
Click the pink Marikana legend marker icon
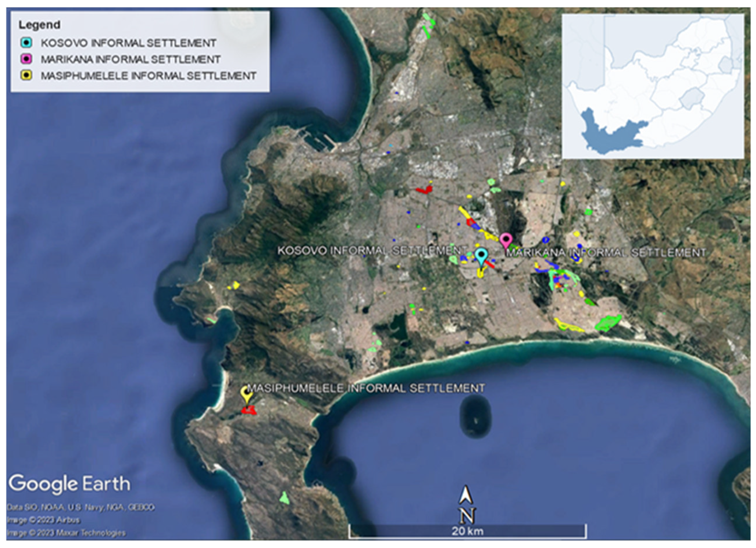click(26, 59)
